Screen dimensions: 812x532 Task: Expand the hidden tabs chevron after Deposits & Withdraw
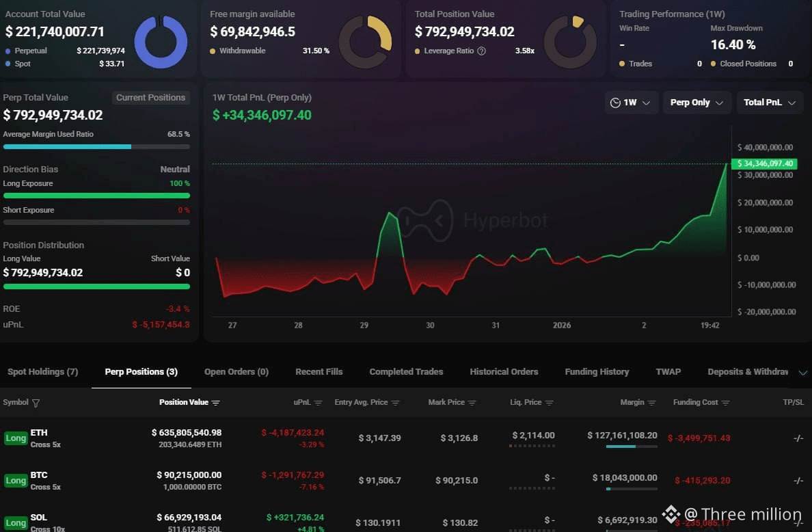click(802, 373)
